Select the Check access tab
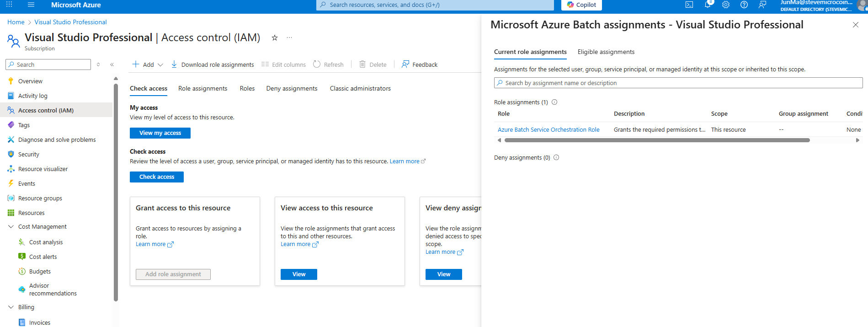The image size is (868, 327). pyautogui.click(x=149, y=88)
